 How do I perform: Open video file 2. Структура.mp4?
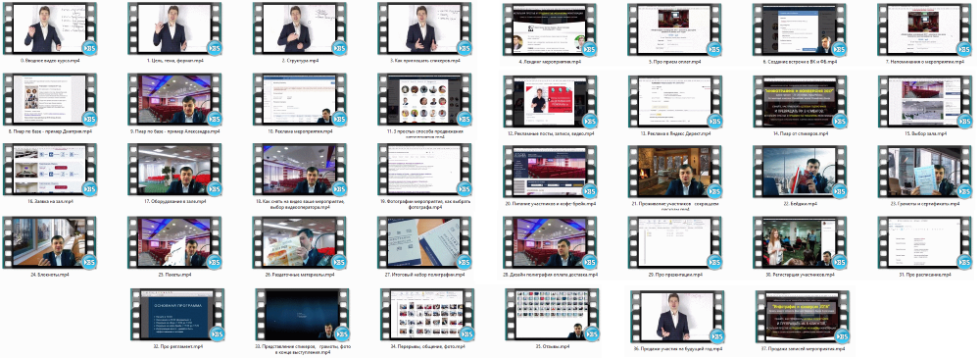(x=300, y=28)
